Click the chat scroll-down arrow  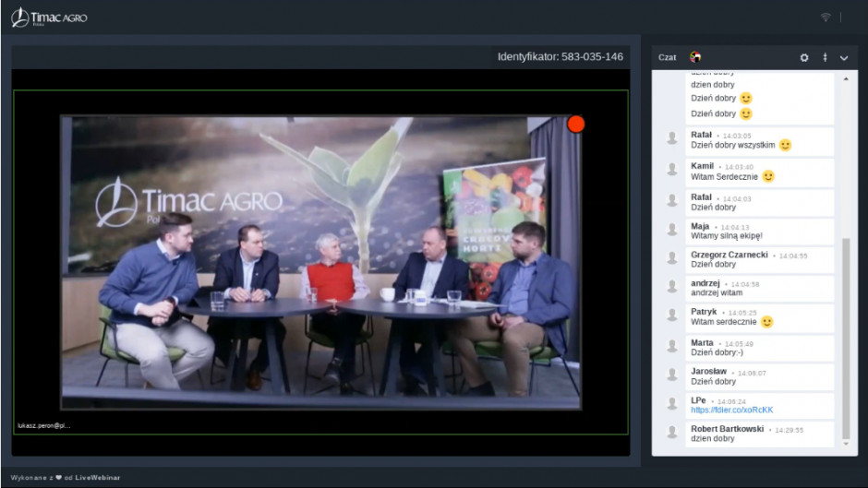(x=846, y=444)
